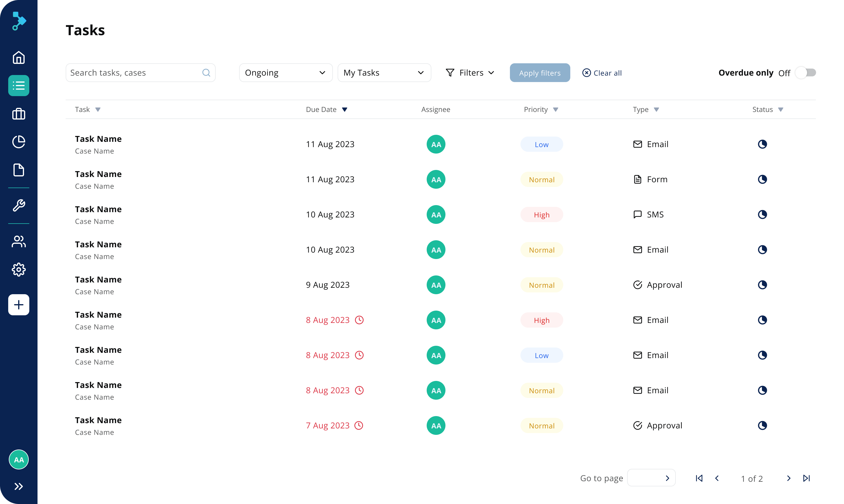Click the Users group icon in sidebar
The image size is (844, 504).
[19, 241]
